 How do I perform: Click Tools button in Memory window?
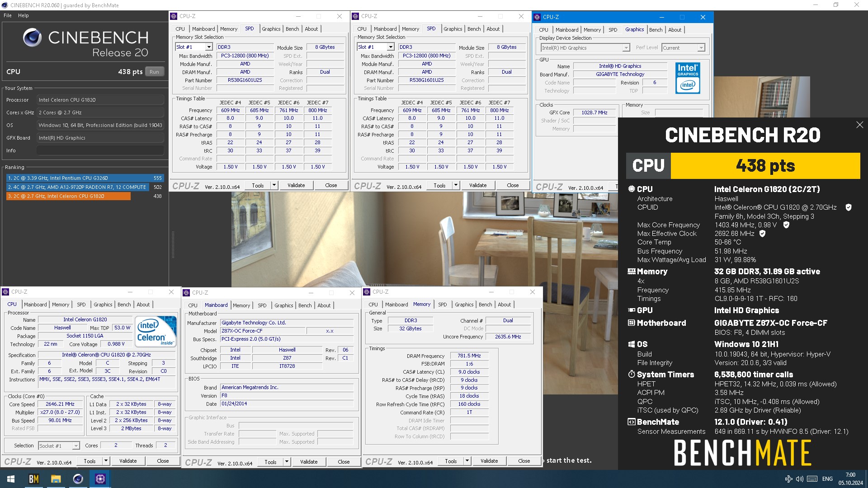coord(451,461)
